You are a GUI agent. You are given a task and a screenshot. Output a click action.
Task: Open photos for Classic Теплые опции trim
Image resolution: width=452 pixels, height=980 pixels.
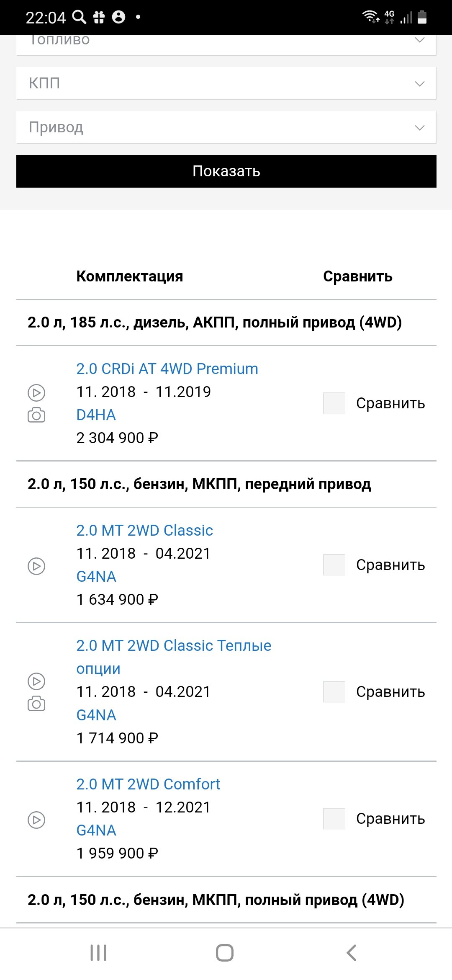coord(36,704)
